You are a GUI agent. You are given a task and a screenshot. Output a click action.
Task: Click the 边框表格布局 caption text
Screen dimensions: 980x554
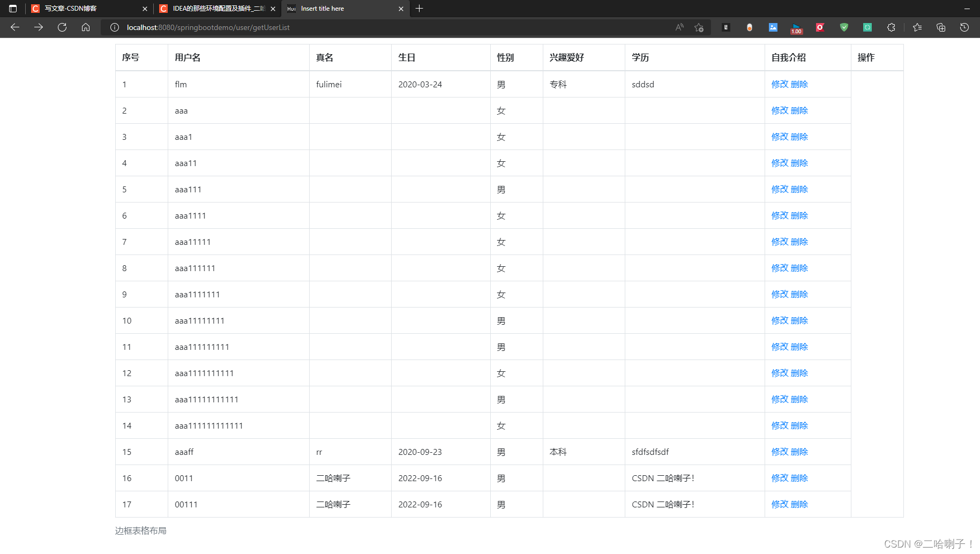141,530
